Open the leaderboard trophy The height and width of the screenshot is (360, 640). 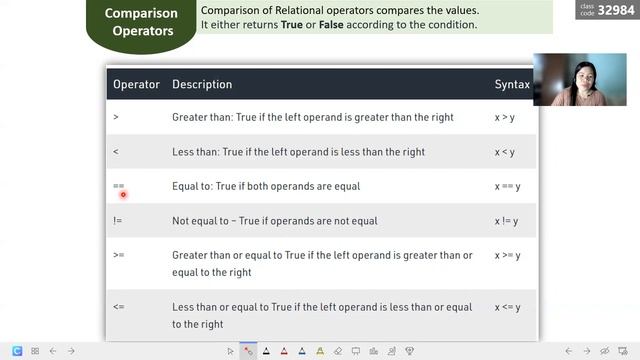(409, 351)
